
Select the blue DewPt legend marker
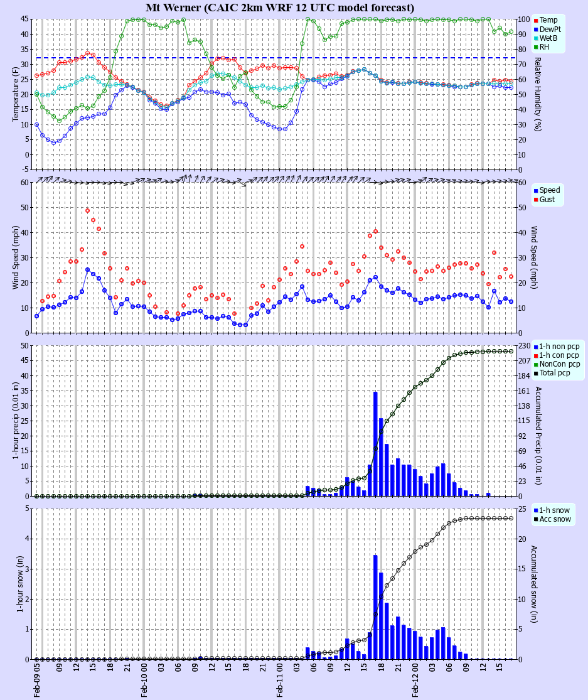535,28
